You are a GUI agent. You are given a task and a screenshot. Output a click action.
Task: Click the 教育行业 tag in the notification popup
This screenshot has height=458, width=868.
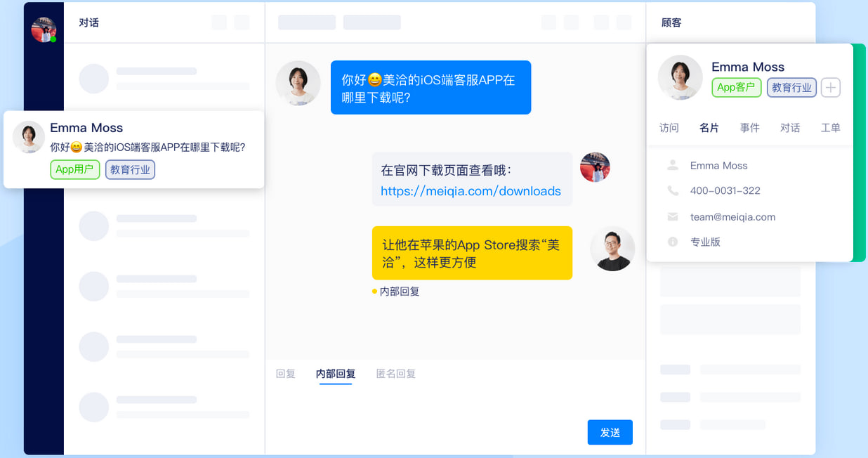pyautogui.click(x=130, y=169)
